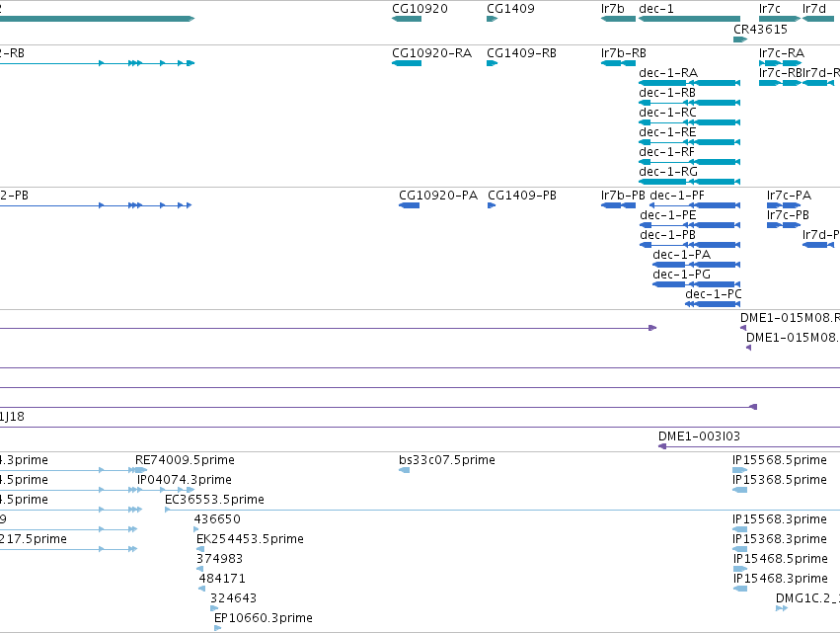Screen dimensions: 840x633
Task: Select protein dec-1-PG
Action: [x=697, y=284]
